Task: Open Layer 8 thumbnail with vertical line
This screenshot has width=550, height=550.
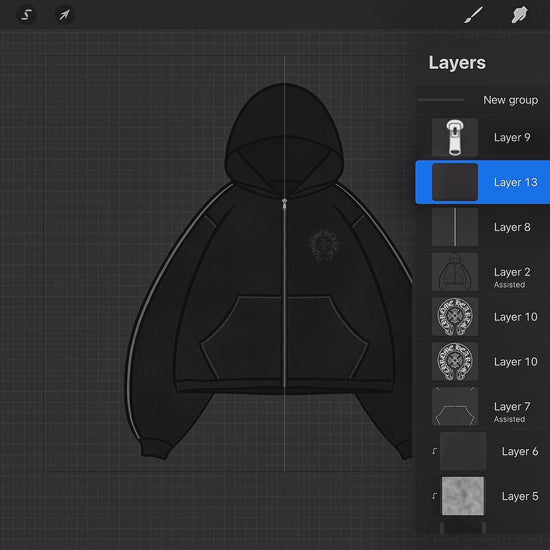Action: (x=455, y=227)
